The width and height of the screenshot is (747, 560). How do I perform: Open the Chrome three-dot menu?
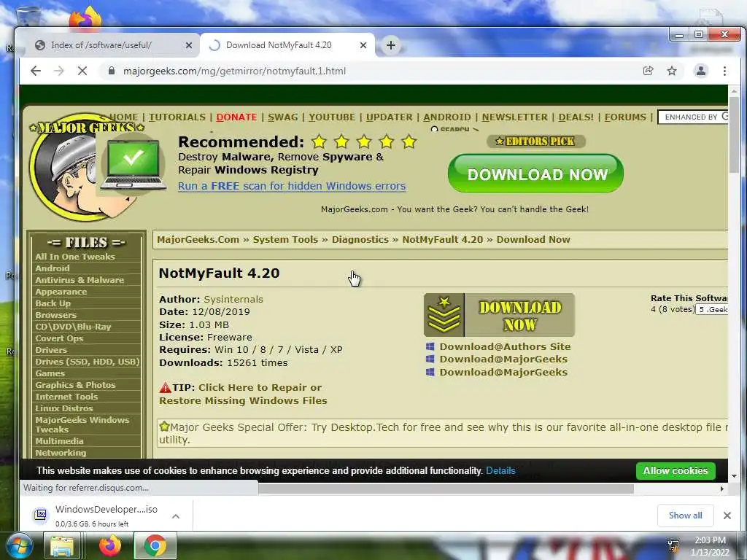click(x=724, y=71)
